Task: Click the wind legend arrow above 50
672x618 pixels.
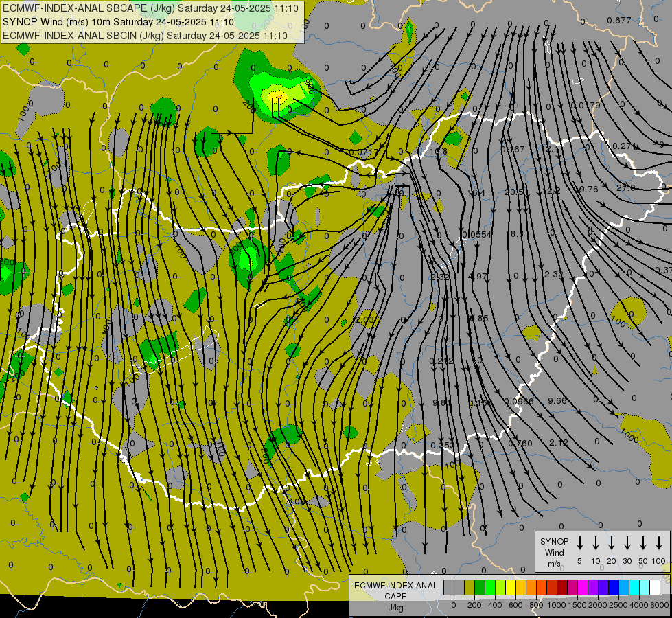Action: 643,543
